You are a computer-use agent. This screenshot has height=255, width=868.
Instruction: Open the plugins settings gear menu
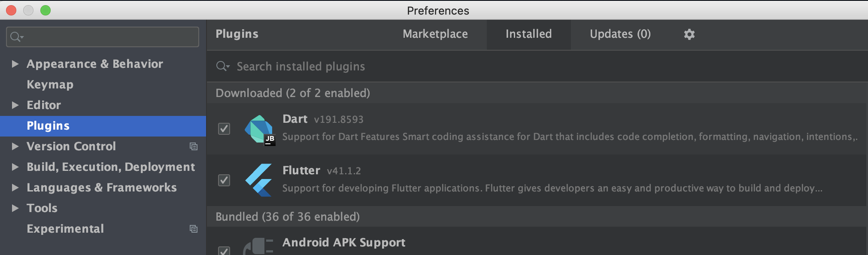click(689, 34)
